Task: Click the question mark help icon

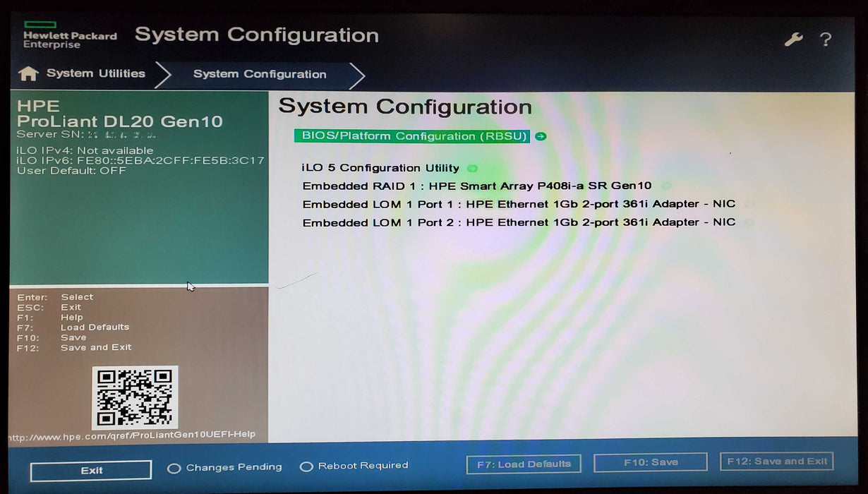Action: click(x=826, y=40)
